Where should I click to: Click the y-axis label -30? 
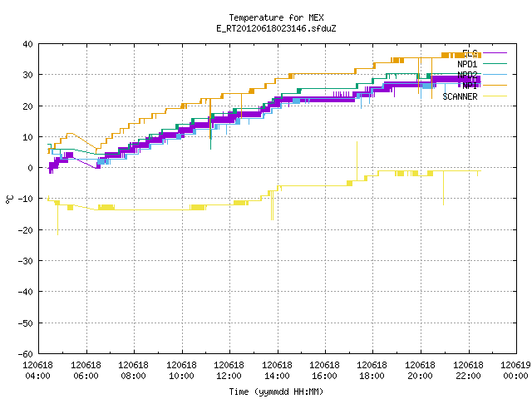click(x=26, y=261)
